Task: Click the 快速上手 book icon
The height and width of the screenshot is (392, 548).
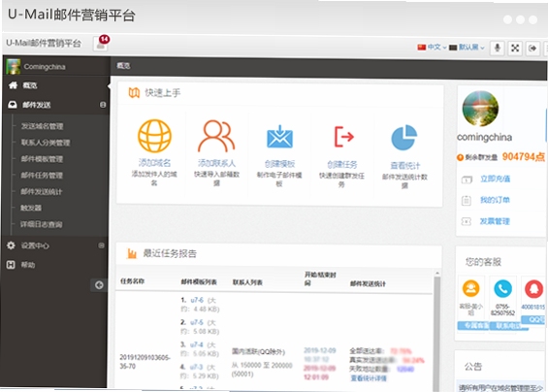Action: (134, 93)
